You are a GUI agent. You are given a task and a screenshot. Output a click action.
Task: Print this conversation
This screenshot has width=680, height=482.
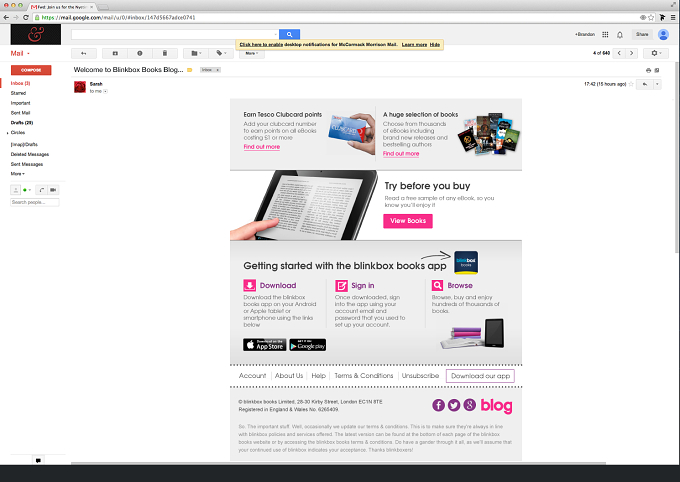[x=648, y=70]
